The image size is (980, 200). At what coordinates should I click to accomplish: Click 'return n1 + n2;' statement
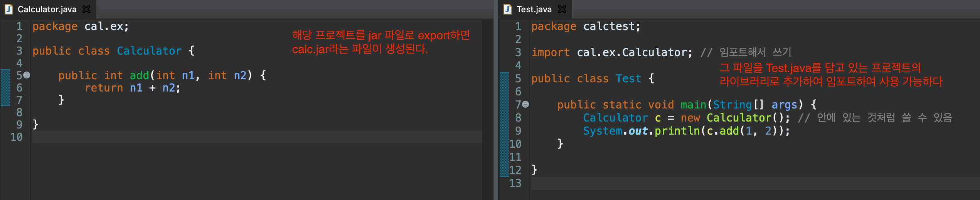coord(133,88)
